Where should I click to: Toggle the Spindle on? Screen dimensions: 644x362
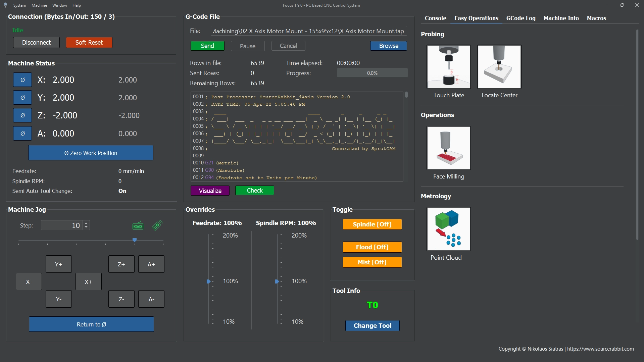point(372,224)
